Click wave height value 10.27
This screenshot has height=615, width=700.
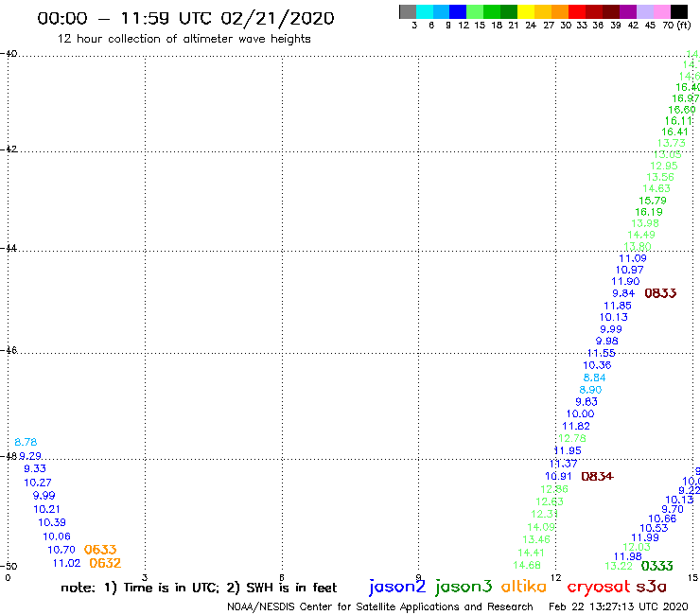pos(38,483)
